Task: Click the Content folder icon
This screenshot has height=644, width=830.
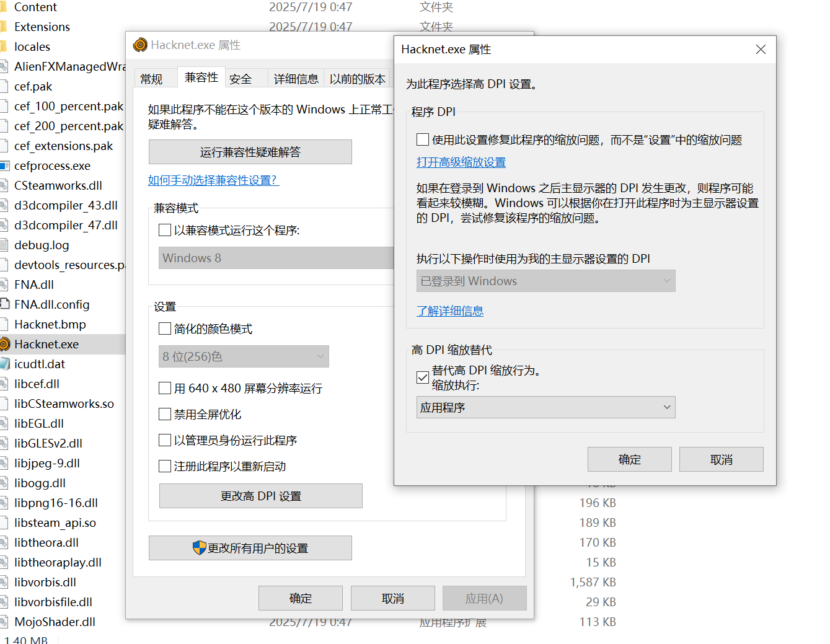Action: pyautogui.click(x=4, y=7)
